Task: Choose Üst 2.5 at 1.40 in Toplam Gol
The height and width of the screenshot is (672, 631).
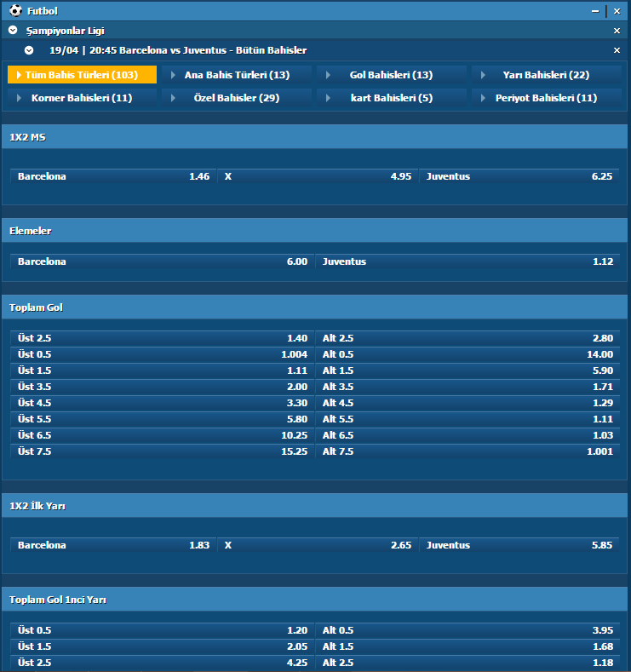Action: 163,338
